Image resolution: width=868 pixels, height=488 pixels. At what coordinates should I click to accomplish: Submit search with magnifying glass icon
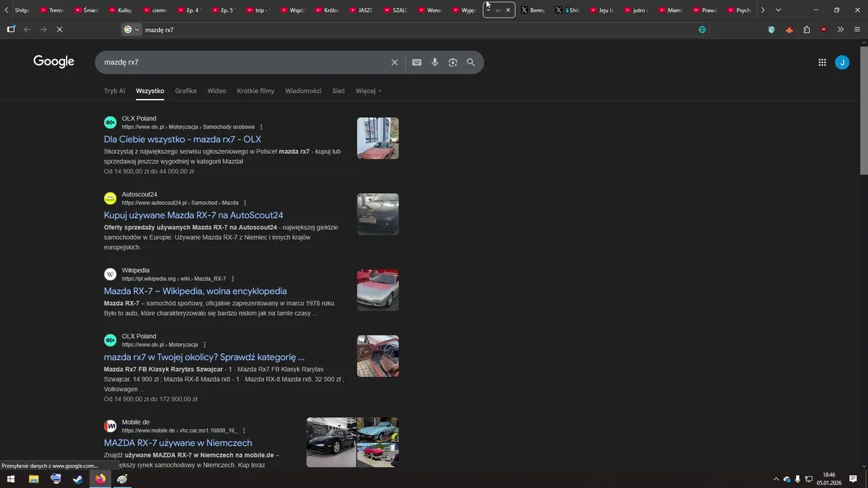click(x=471, y=62)
